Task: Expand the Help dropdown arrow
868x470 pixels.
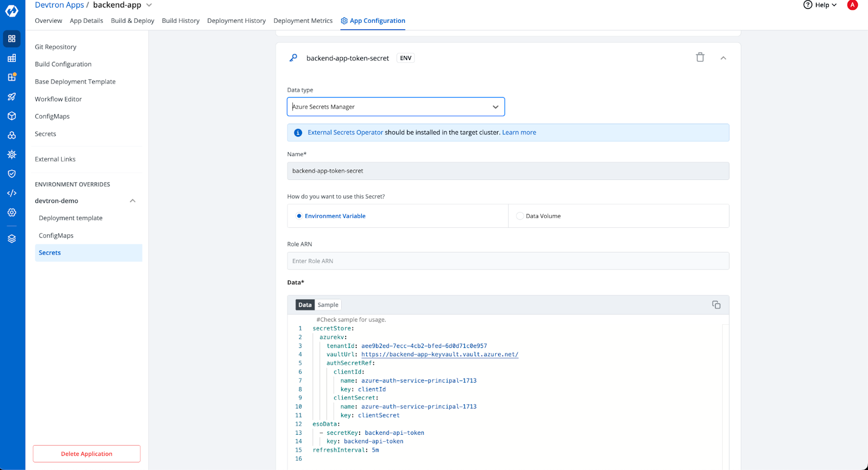Action: pyautogui.click(x=834, y=5)
